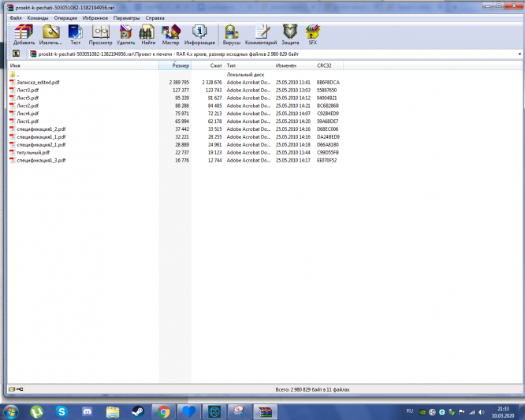Open the Найти (Find) binoculars tool
This screenshot has height=420, width=525.
tap(148, 35)
